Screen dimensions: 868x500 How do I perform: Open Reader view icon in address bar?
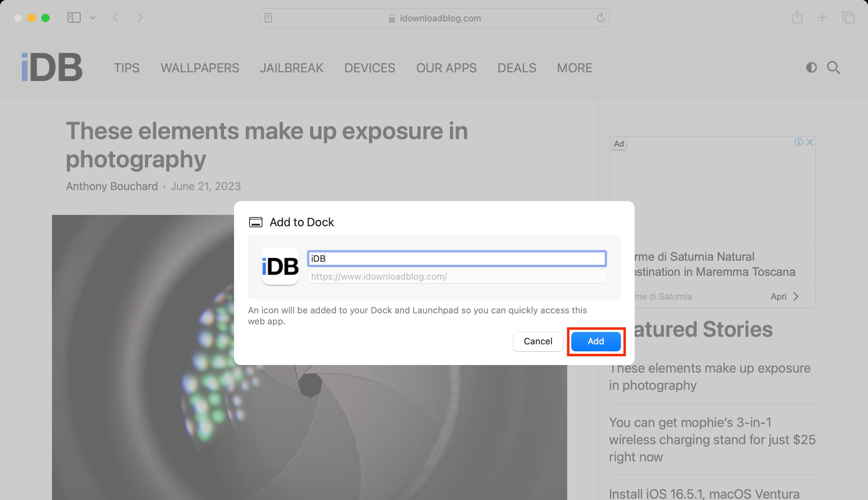[268, 18]
